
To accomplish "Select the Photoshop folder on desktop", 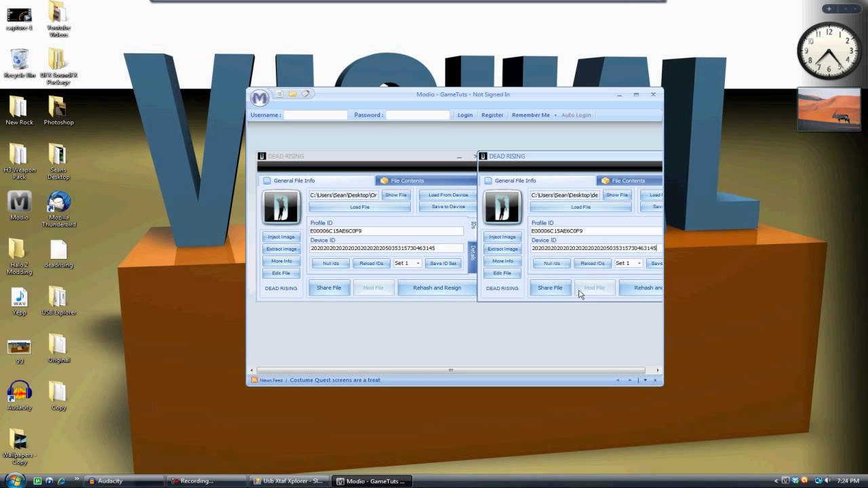I will [58, 111].
